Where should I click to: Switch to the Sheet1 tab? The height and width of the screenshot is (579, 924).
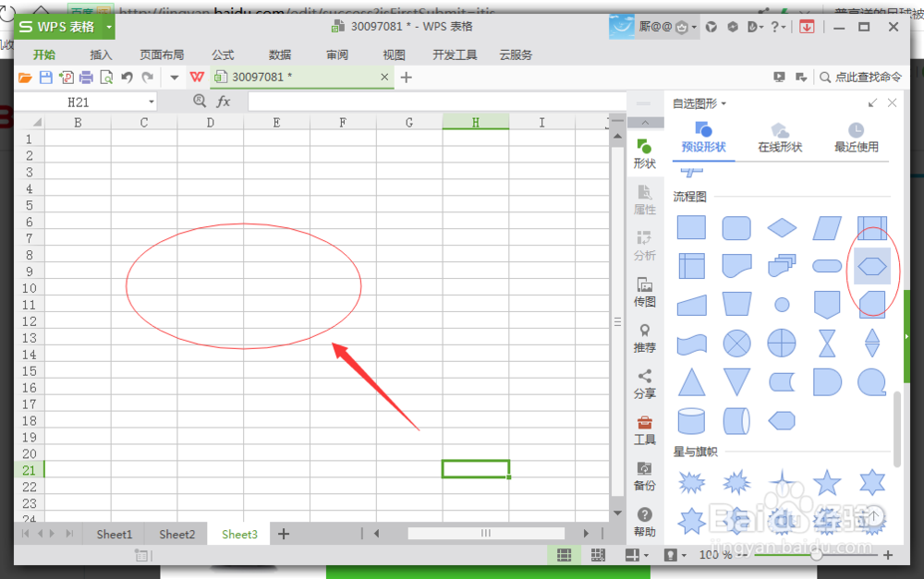click(115, 535)
